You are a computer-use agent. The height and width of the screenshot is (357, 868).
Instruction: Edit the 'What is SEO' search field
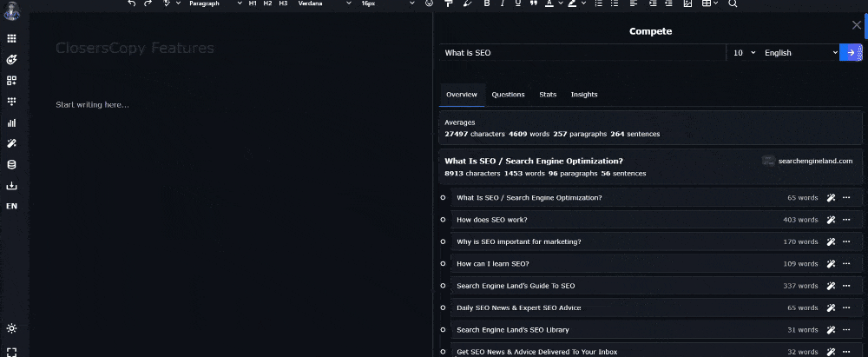click(582, 53)
